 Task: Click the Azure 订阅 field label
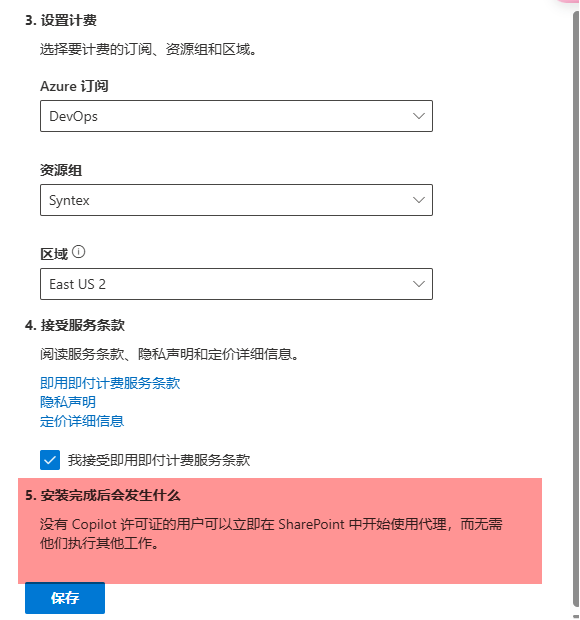[x=74, y=86]
